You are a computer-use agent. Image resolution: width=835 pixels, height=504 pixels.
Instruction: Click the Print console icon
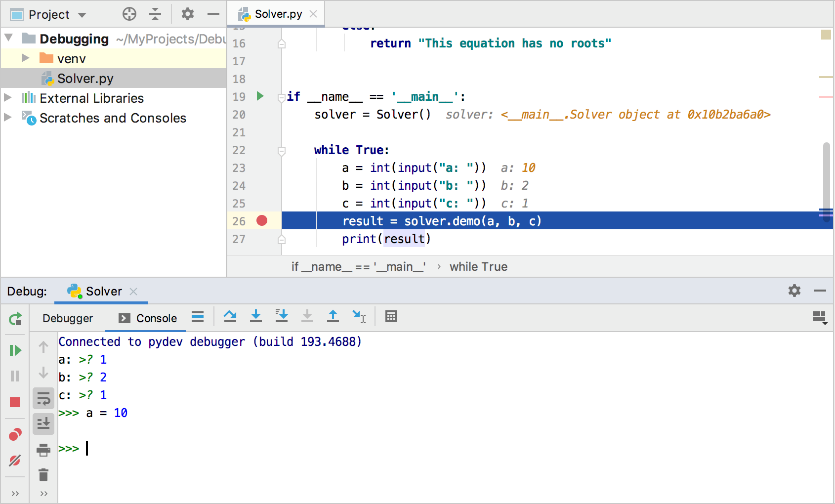43,450
